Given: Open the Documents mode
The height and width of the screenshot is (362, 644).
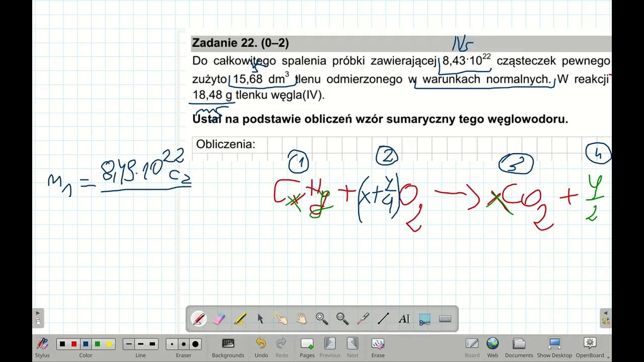Looking at the screenshot, I should tap(519, 347).
